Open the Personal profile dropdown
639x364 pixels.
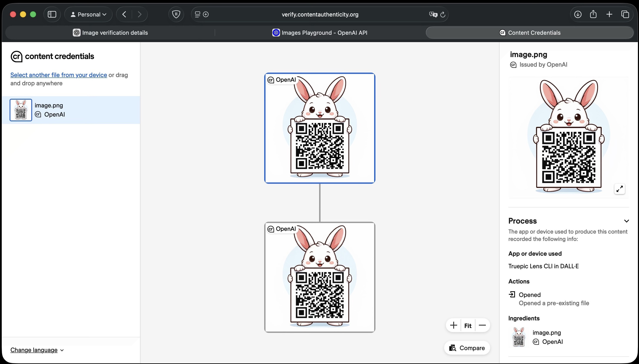(x=89, y=15)
